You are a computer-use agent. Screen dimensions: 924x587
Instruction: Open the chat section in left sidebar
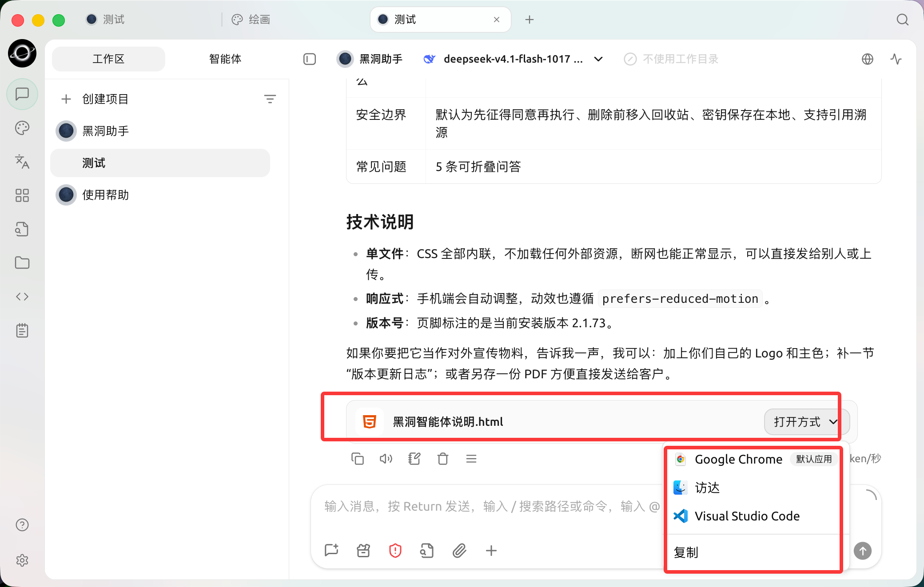(x=22, y=94)
